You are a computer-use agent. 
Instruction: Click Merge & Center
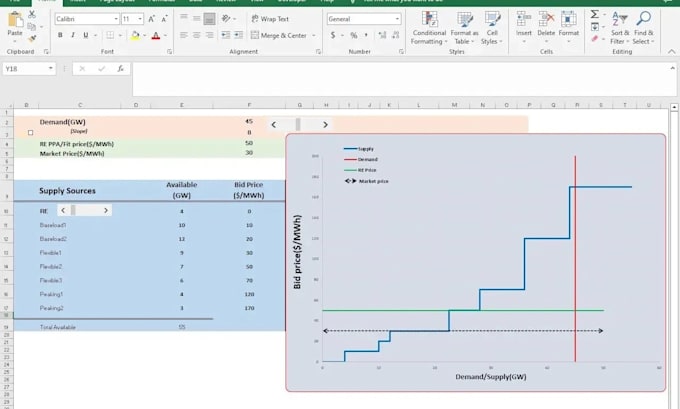tap(278, 35)
